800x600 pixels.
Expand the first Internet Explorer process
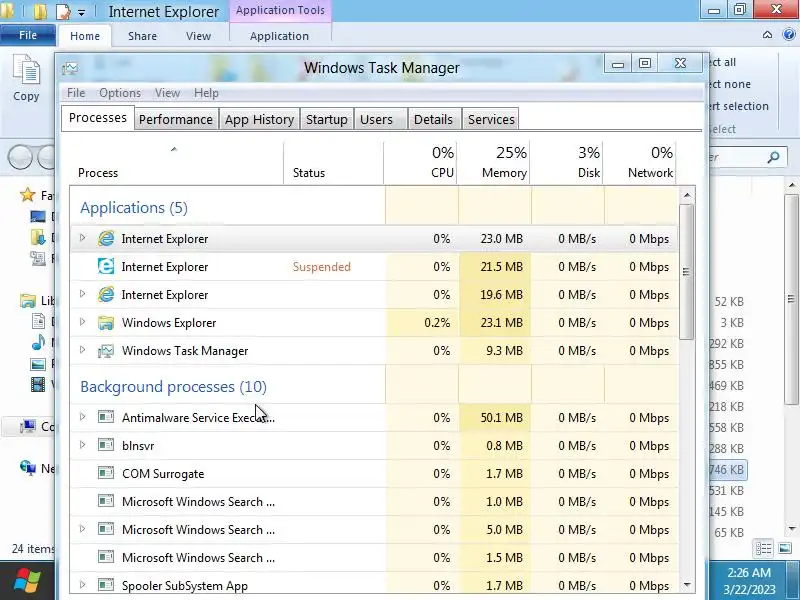(82, 238)
